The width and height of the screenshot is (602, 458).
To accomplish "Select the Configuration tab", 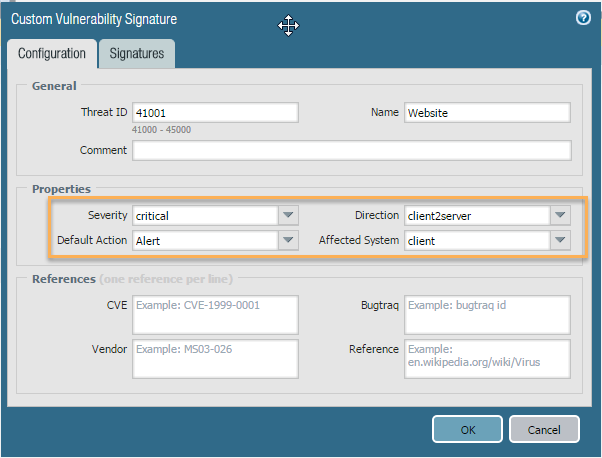I will tap(52, 54).
